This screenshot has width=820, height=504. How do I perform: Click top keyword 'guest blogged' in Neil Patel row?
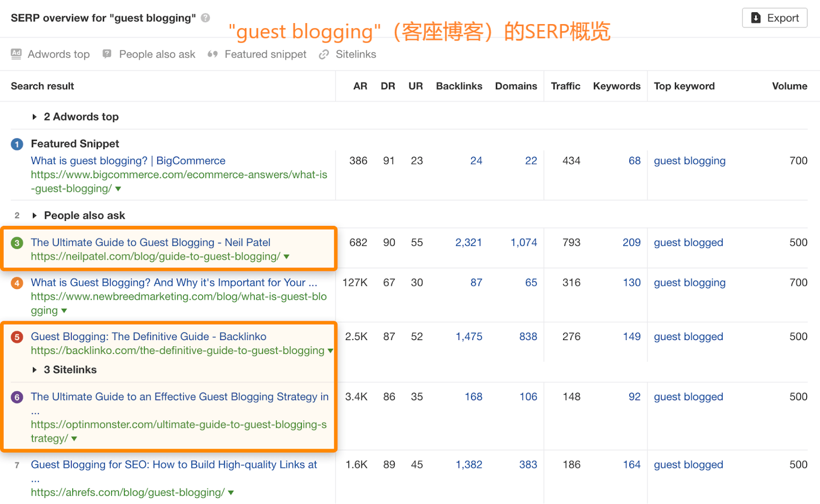tap(688, 242)
